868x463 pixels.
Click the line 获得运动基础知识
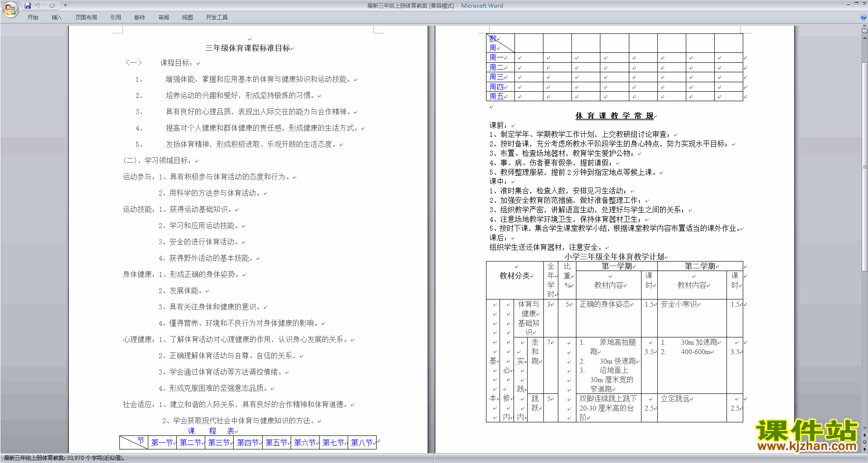click(x=195, y=209)
